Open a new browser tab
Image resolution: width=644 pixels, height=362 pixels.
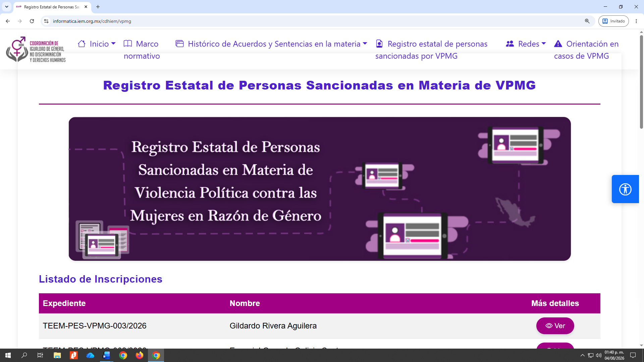tap(98, 7)
